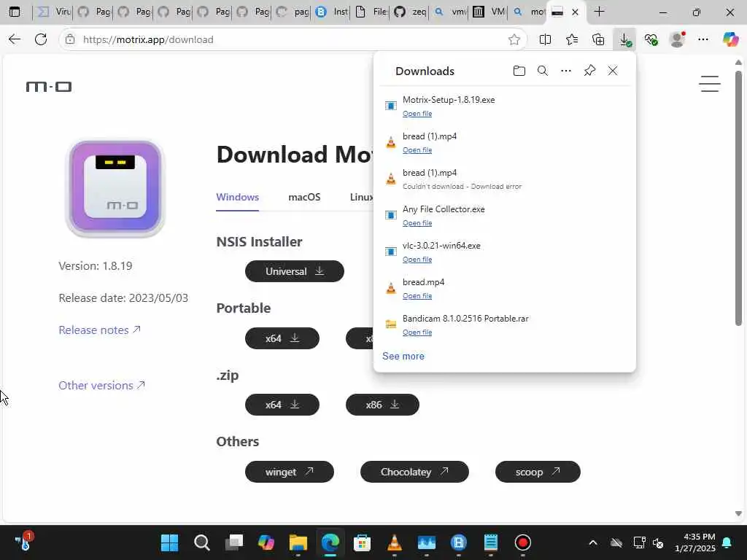This screenshot has height=560, width=747.
Task: Add this page to favorites star
Action: 514,39
